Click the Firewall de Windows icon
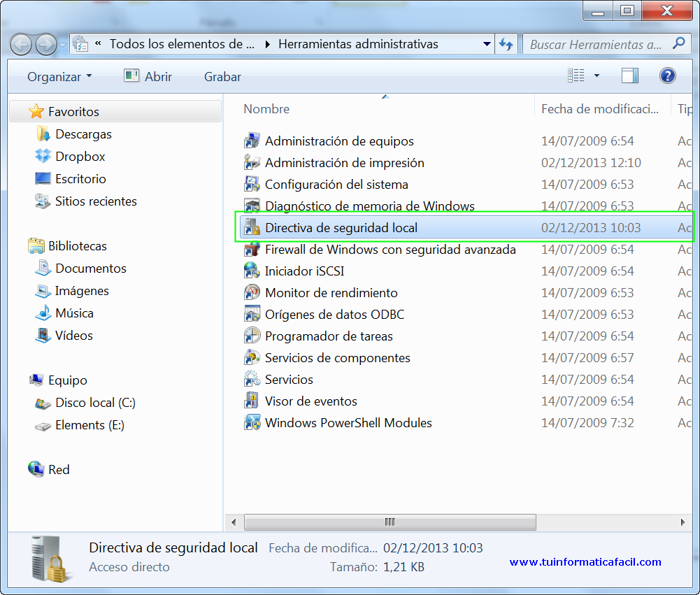This screenshot has height=595, width=700. (x=252, y=249)
